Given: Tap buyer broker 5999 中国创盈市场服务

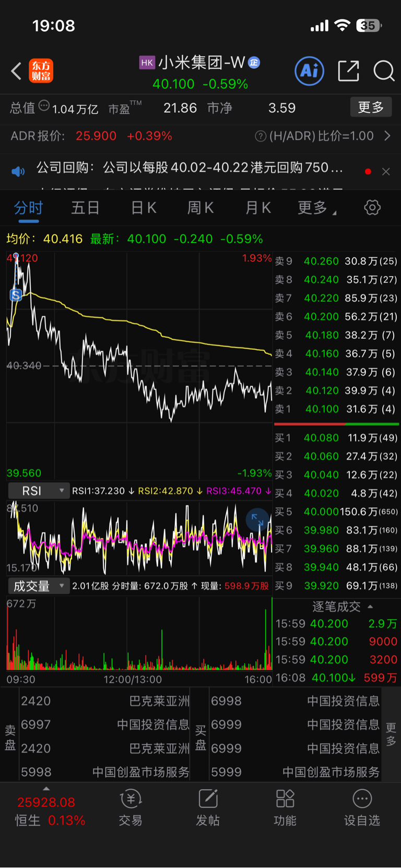Looking at the screenshot, I should 295,772.
